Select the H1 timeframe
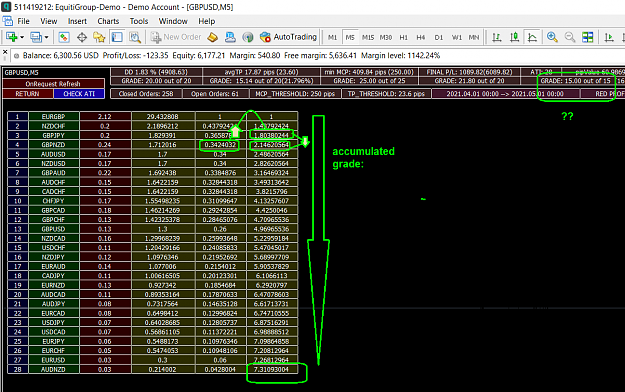 pyautogui.click(x=403, y=37)
